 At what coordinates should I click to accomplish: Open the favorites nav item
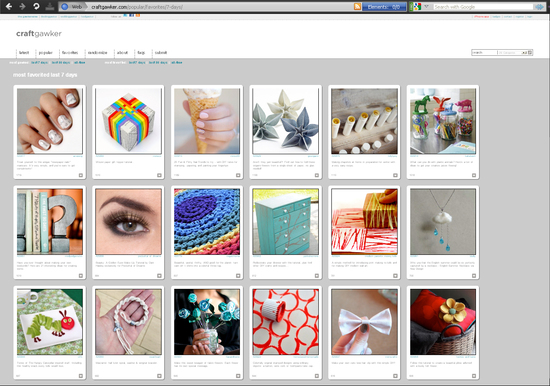tap(70, 53)
